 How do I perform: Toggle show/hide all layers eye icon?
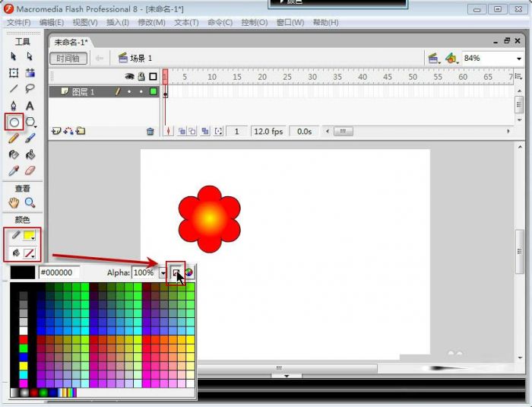[x=129, y=77]
